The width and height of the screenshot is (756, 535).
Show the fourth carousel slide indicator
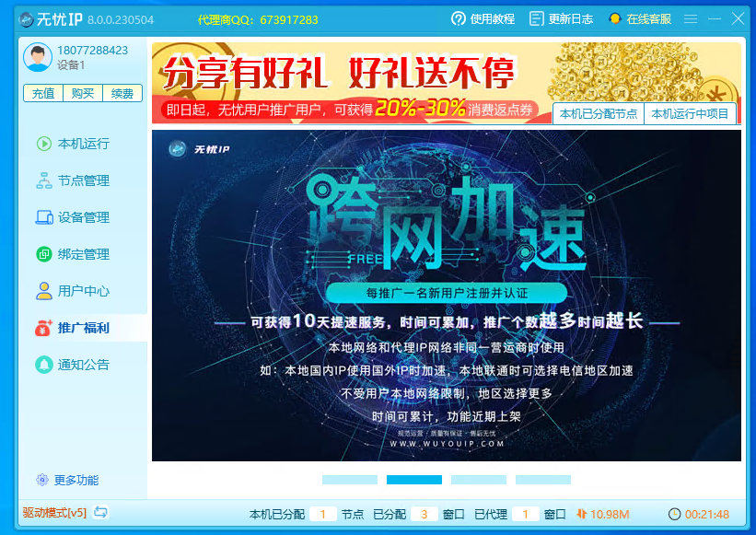[x=543, y=480]
